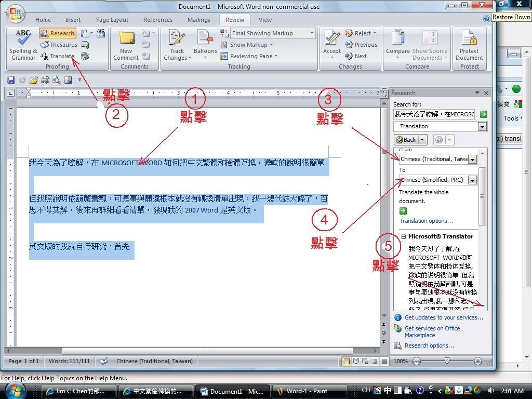
Task: Open Word Count from the Proofing group
Action: click(101, 33)
